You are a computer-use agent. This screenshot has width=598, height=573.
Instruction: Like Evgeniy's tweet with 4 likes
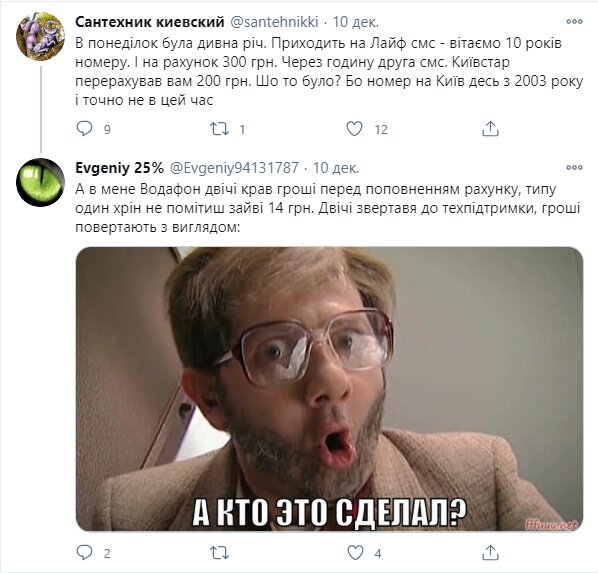click(x=355, y=552)
